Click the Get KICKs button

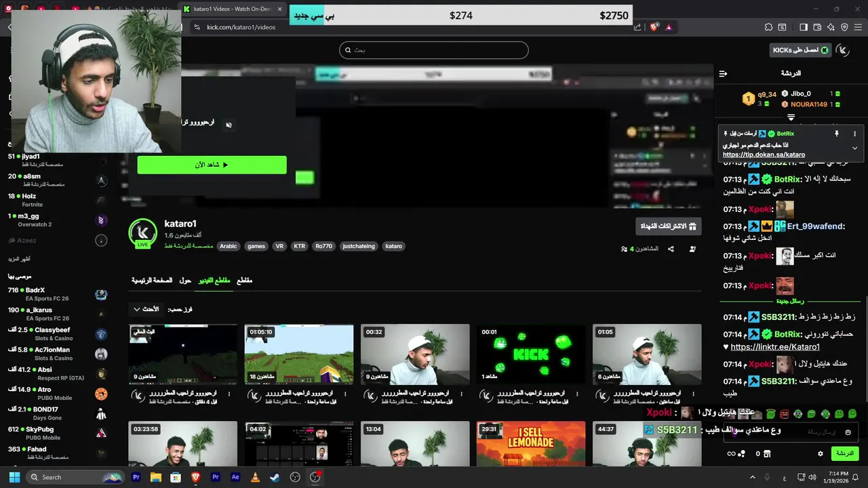(801, 50)
